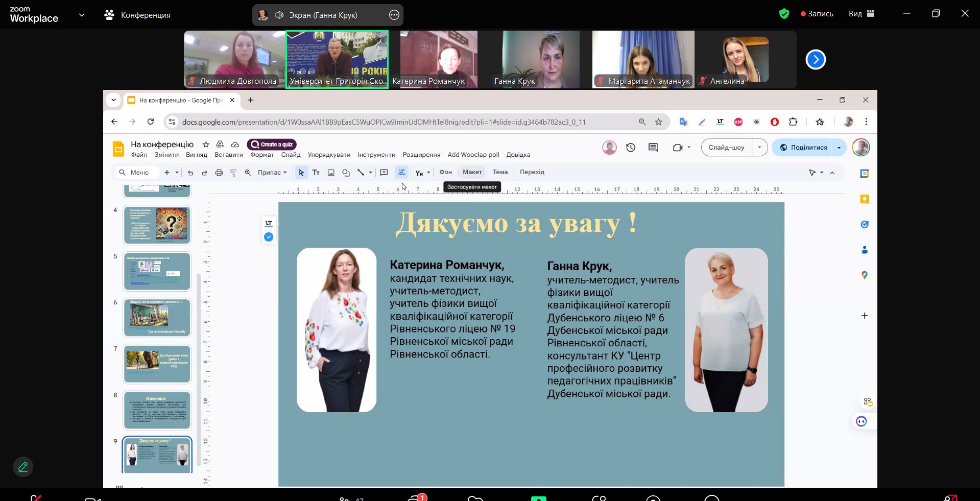The height and width of the screenshot is (501, 980).
Task: Click the Adblock Plus extension icon
Action: coord(738,122)
